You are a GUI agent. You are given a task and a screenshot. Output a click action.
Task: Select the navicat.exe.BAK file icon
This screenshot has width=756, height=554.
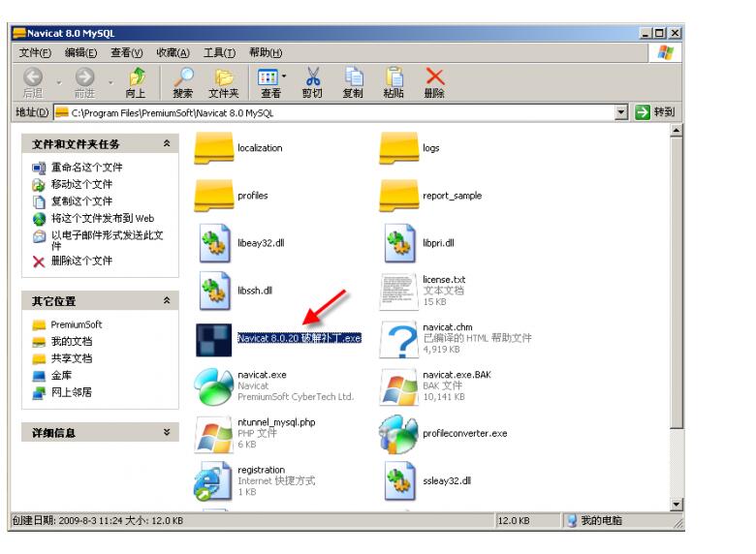click(x=398, y=386)
